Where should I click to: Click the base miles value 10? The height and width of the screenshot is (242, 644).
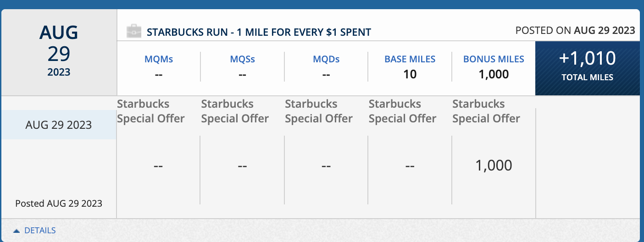[x=410, y=74]
